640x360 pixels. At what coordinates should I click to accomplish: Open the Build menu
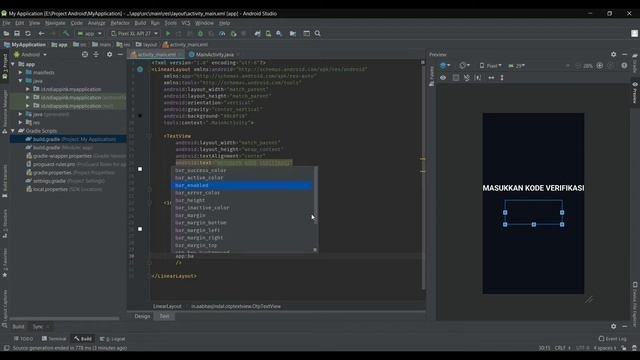click(140, 23)
